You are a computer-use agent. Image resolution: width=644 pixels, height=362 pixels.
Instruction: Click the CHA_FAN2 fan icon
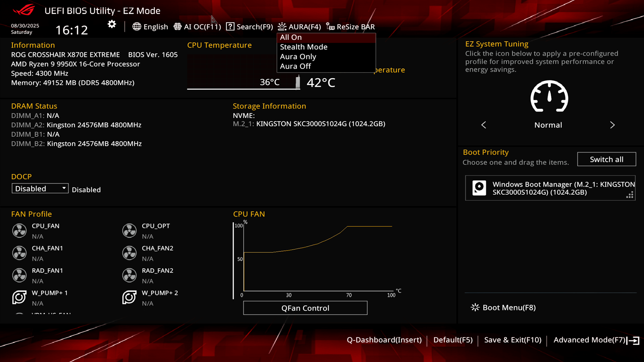pos(129,253)
